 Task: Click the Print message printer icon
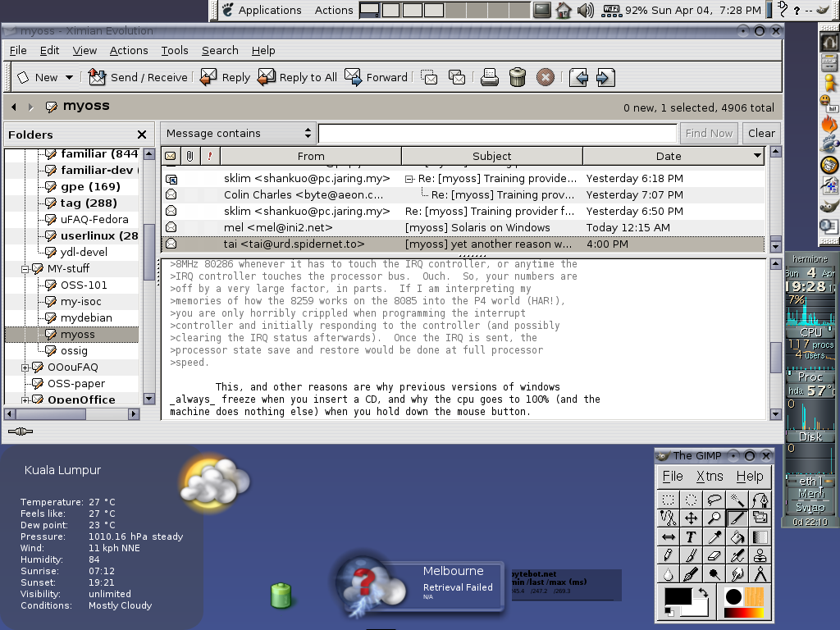click(x=489, y=77)
